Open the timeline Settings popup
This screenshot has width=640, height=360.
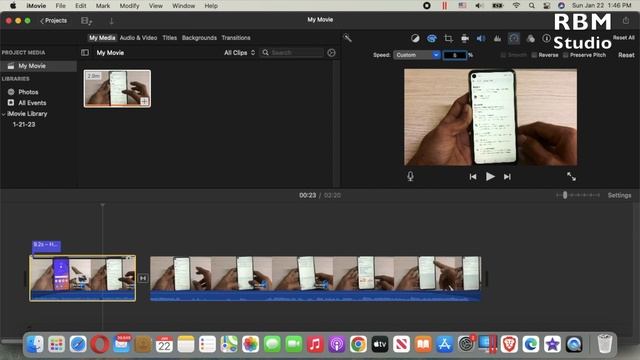click(619, 196)
